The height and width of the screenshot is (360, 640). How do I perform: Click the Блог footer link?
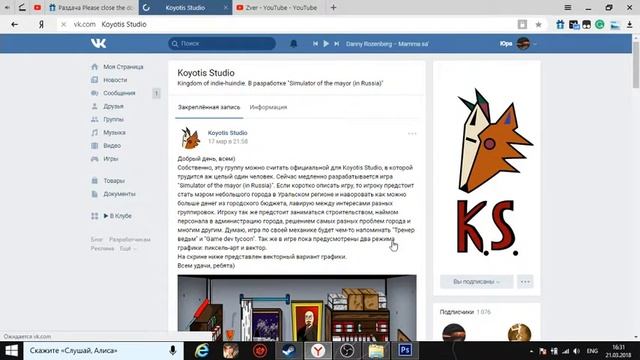click(x=96, y=240)
